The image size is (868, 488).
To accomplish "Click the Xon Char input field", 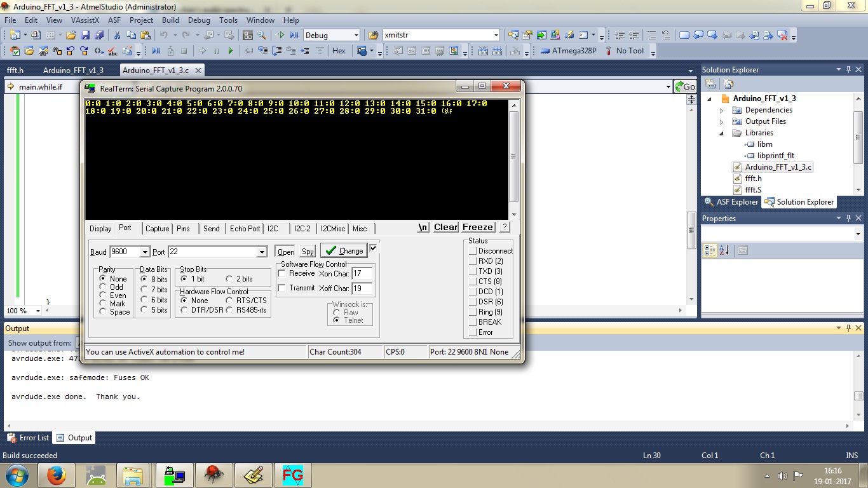I will [362, 274].
